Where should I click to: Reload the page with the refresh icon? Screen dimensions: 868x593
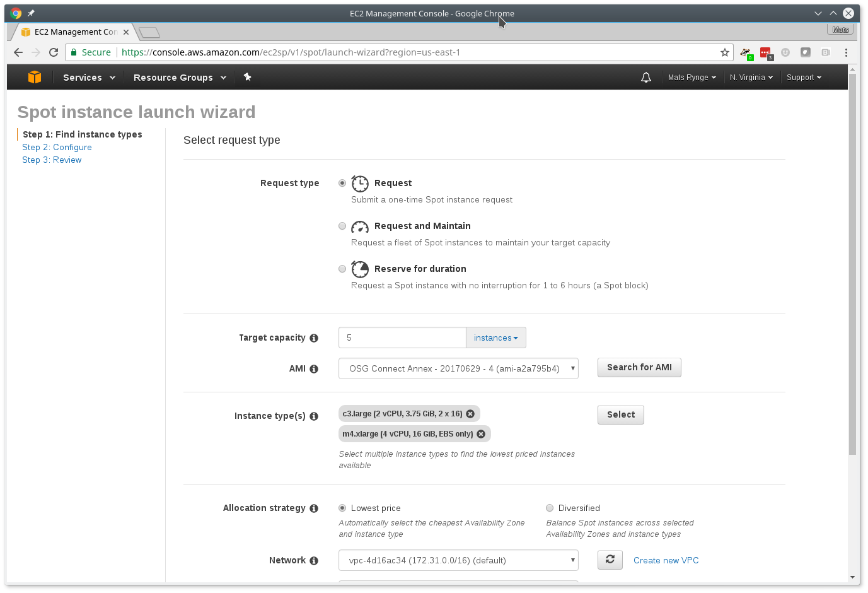(x=54, y=52)
